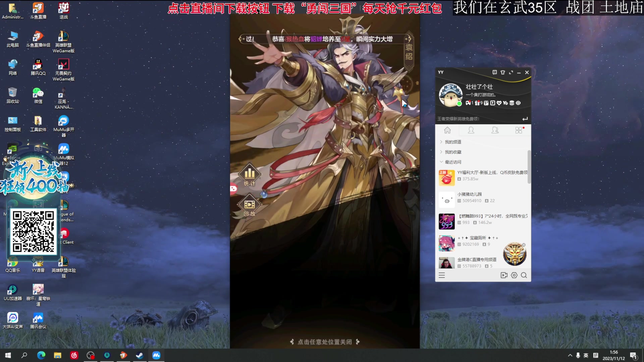Open the taskbar clock showing 1:56
The width and height of the screenshot is (644, 362).
614,355
